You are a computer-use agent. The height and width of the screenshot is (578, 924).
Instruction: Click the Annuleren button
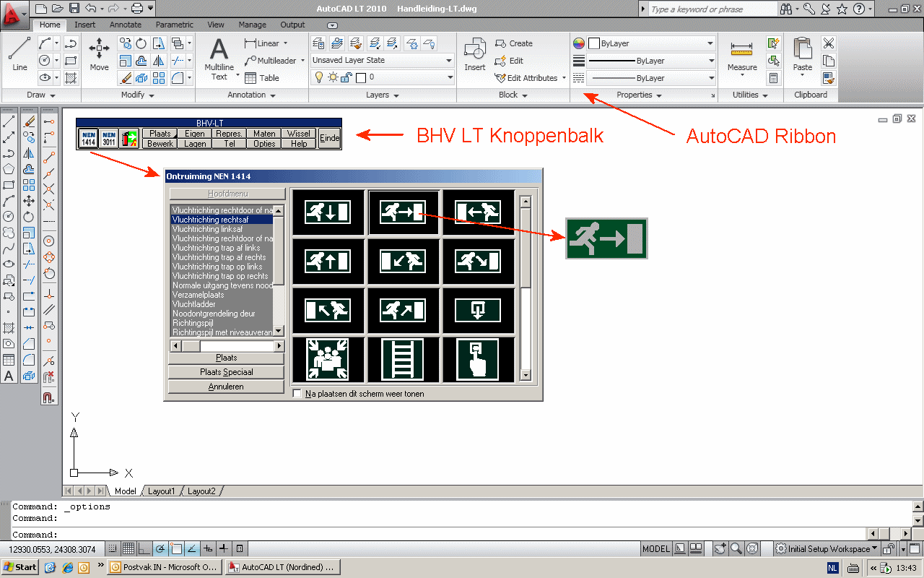(226, 387)
